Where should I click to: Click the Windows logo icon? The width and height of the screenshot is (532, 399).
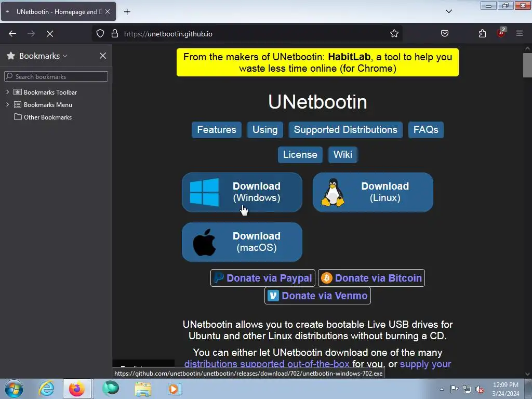click(x=204, y=192)
